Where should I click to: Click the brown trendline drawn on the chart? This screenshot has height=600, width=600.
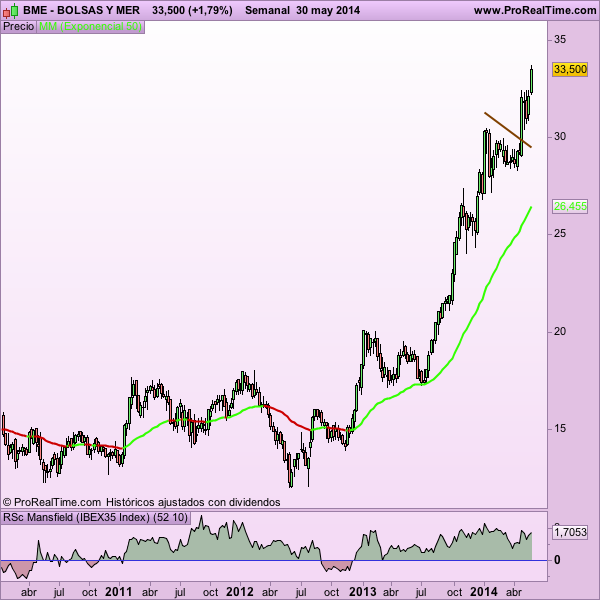508,130
